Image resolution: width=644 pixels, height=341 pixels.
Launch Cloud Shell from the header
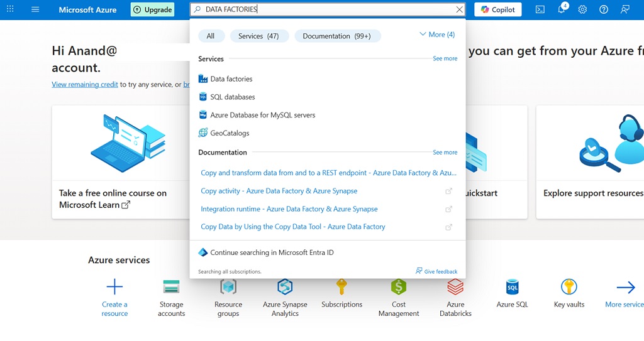click(x=540, y=9)
